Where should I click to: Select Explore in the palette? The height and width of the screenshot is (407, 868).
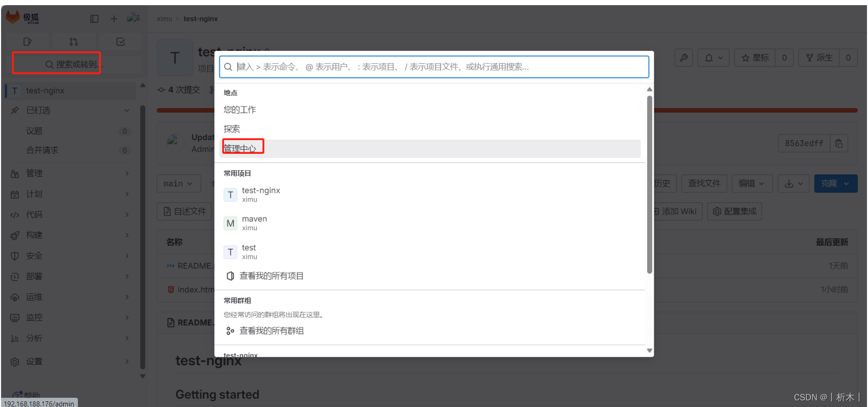pos(430,129)
